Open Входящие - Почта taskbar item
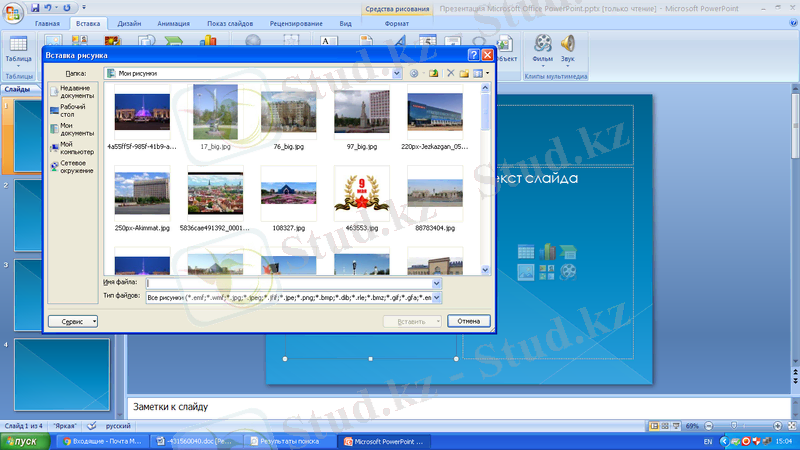This screenshot has width=800, height=450. 102,442
